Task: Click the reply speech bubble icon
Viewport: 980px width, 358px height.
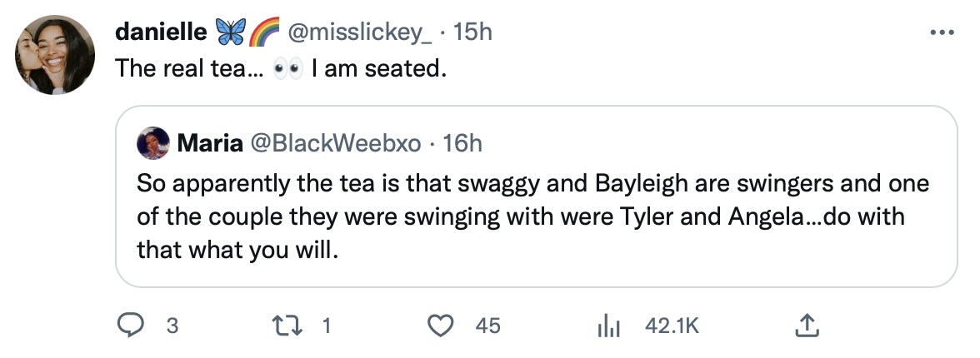Action: coord(129,326)
